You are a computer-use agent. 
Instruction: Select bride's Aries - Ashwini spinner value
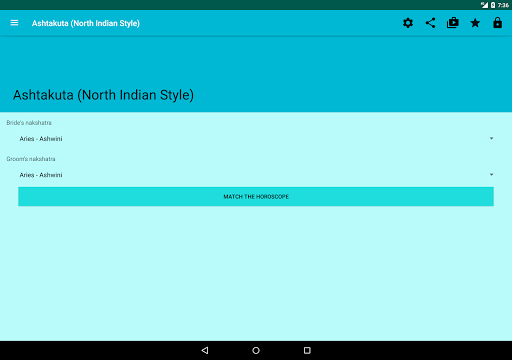(x=41, y=139)
